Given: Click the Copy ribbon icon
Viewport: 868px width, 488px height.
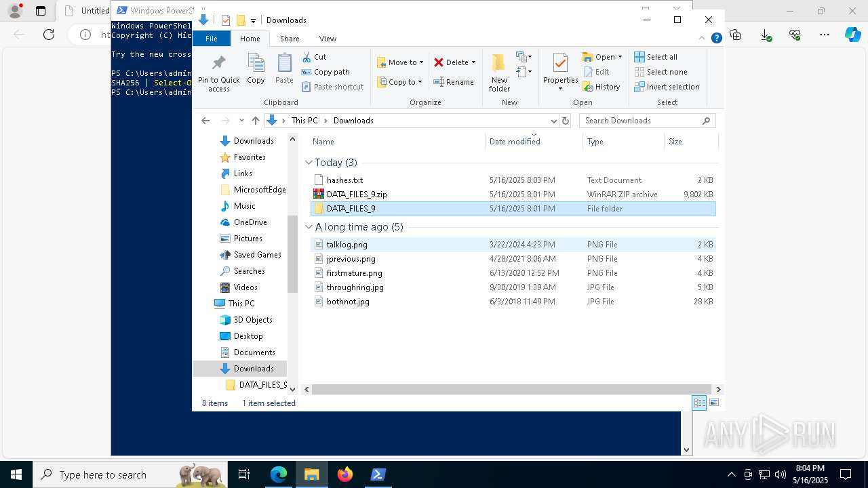Looking at the screenshot, I should 256,69.
